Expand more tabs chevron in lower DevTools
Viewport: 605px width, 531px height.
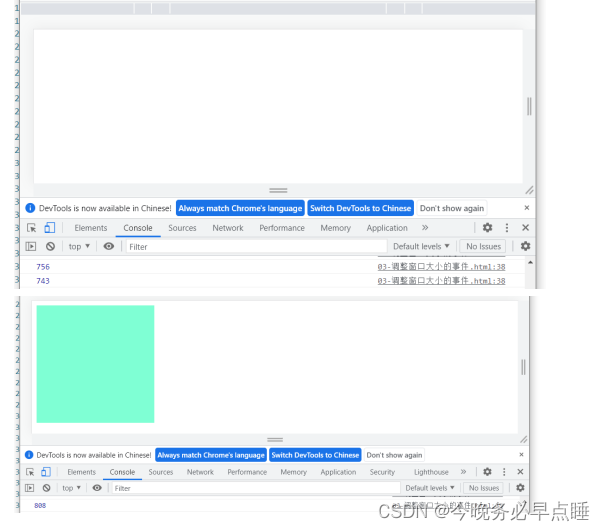(463, 472)
